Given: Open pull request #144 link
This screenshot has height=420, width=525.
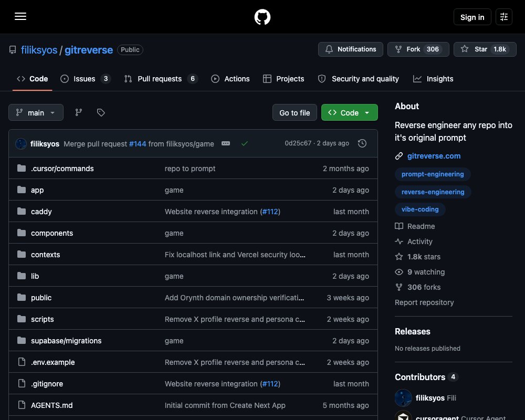Looking at the screenshot, I should tap(138, 144).
